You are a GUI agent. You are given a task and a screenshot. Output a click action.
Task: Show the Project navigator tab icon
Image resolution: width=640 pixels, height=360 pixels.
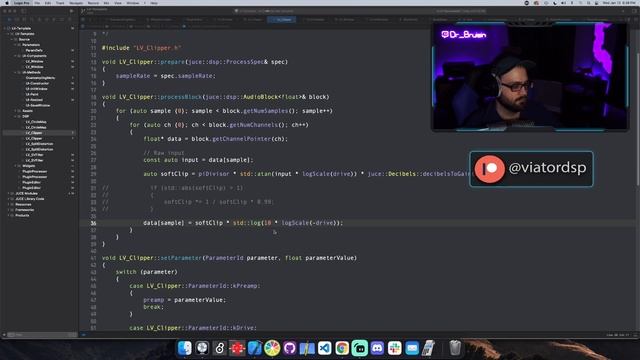coord(9,19)
